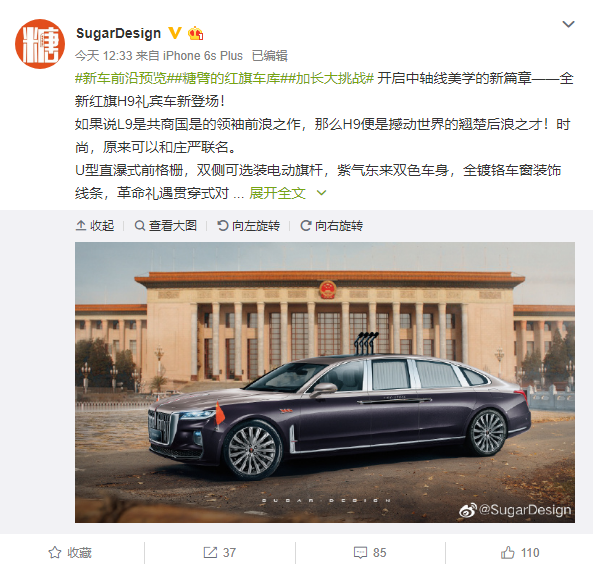Click the crown membership badge icon
This screenshot has width=593, height=566.
[x=196, y=33]
